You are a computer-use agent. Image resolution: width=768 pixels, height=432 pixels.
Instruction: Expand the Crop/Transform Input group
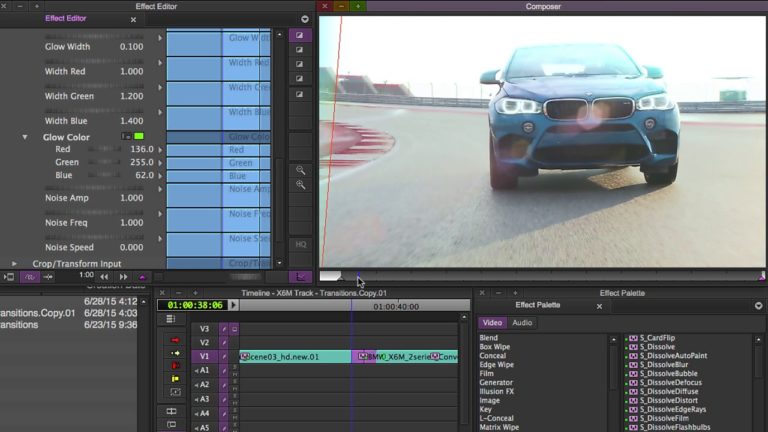pyautogui.click(x=15, y=264)
